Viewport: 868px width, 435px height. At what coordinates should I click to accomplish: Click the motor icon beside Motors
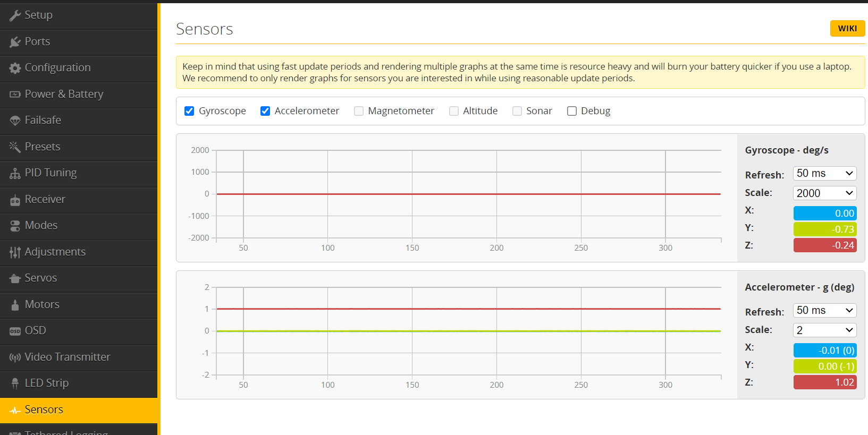click(x=15, y=305)
